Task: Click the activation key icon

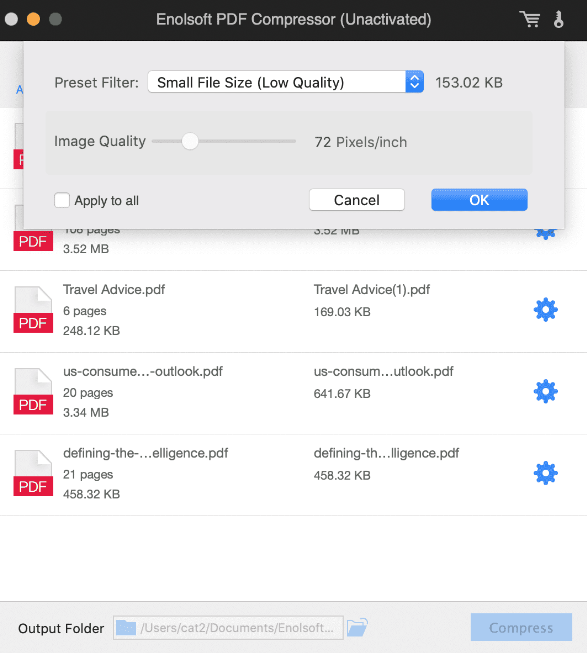Action: click(559, 19)
